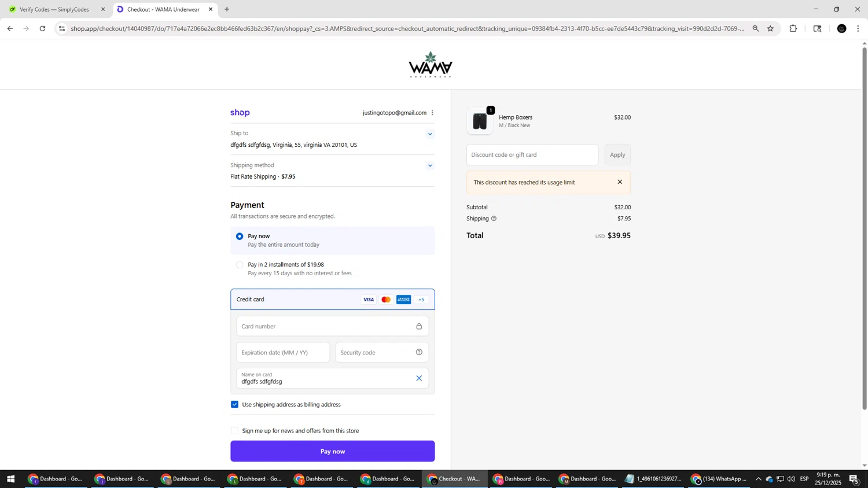This screenshot has width=868, height=488.
Task: Click the purple Pay now button
Action: point(333,452)
